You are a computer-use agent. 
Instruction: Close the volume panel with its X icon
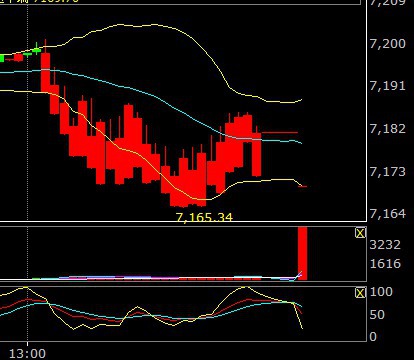[360, 233]
